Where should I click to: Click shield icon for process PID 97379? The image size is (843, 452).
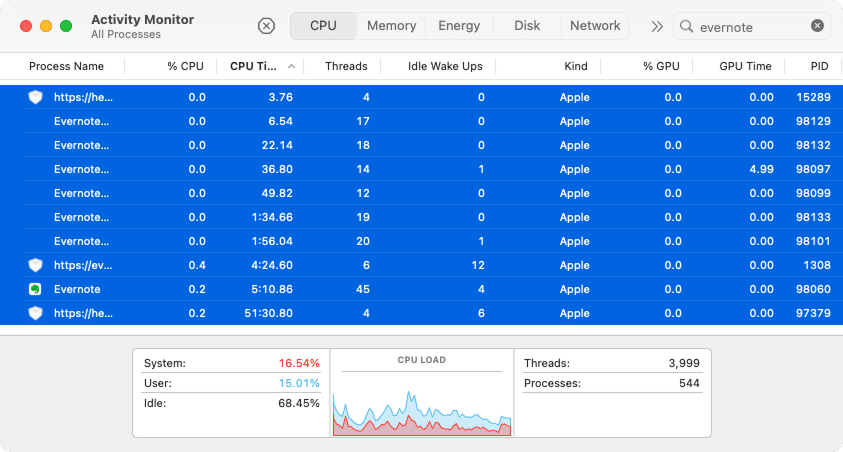point(35,313)
